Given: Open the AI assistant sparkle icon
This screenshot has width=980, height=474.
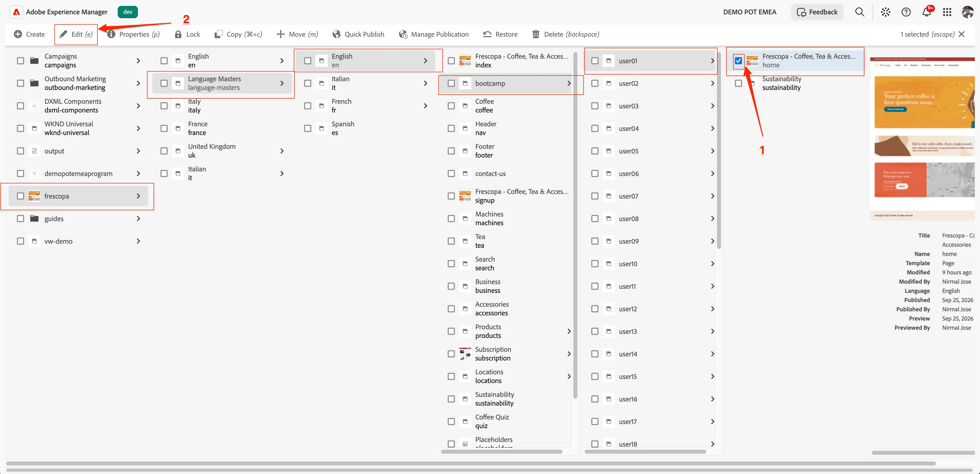Looking at the screenshot, I should tap(885, 12).
